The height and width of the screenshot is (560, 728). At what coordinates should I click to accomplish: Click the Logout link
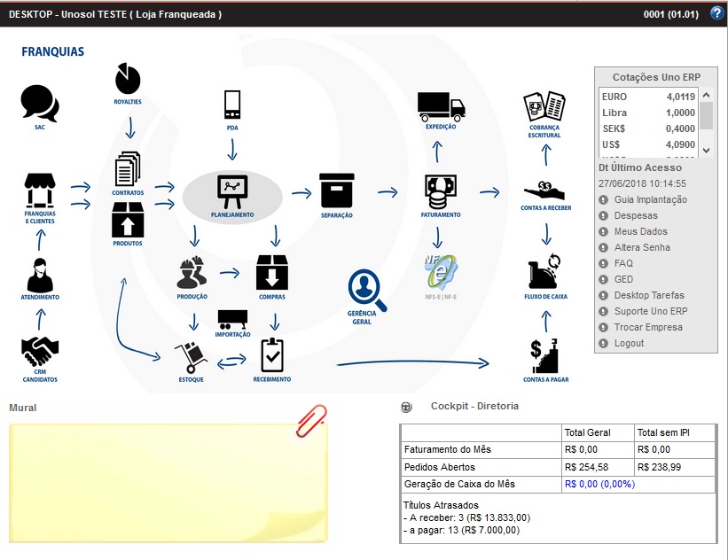tap(629, 343)
